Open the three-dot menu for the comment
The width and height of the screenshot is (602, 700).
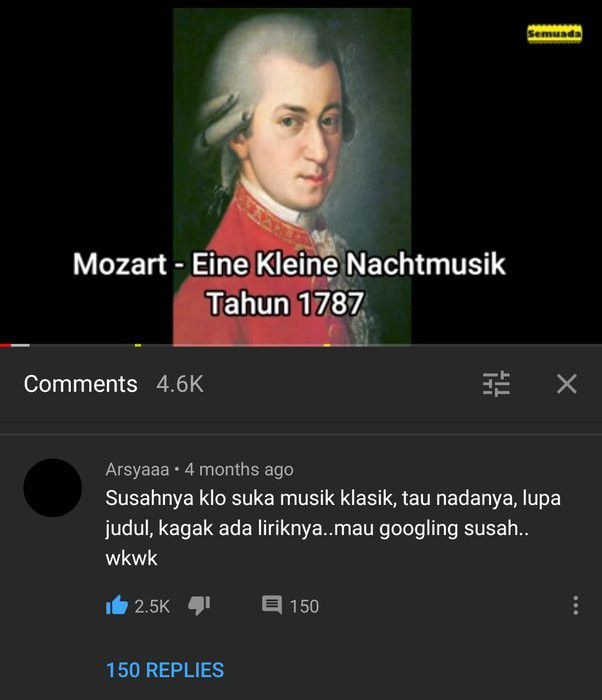pyautogui.click(x=576, y=605)
